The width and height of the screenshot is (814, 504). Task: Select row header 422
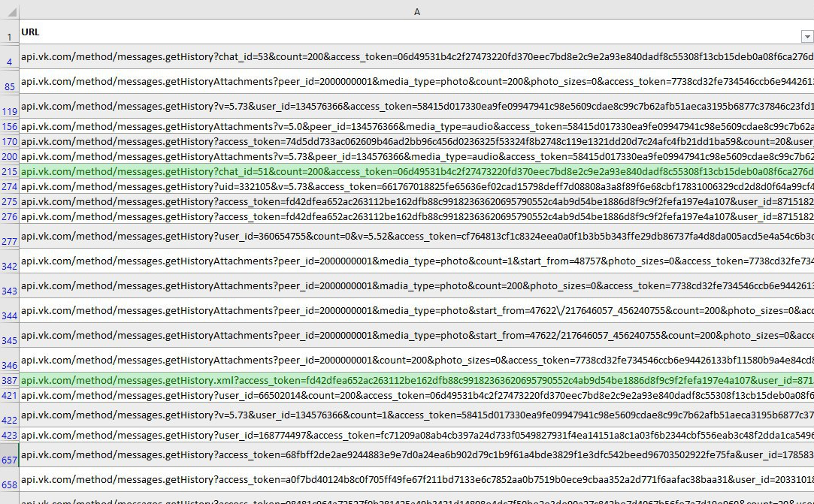[9, 415]
